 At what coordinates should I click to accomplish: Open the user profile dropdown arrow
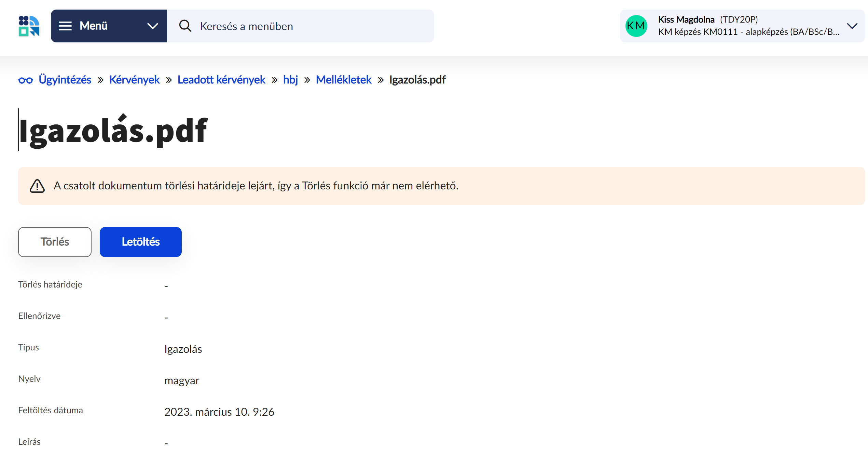click(x=852, y=26)
